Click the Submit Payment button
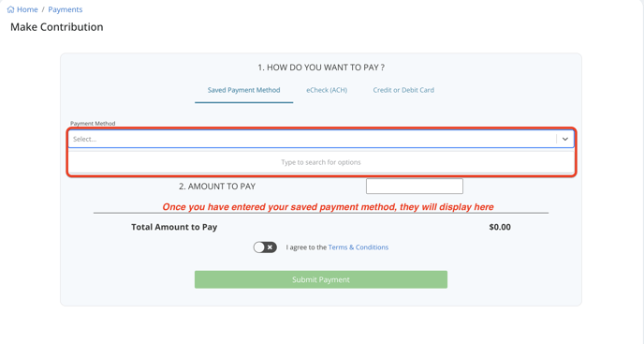 [321, 279]
